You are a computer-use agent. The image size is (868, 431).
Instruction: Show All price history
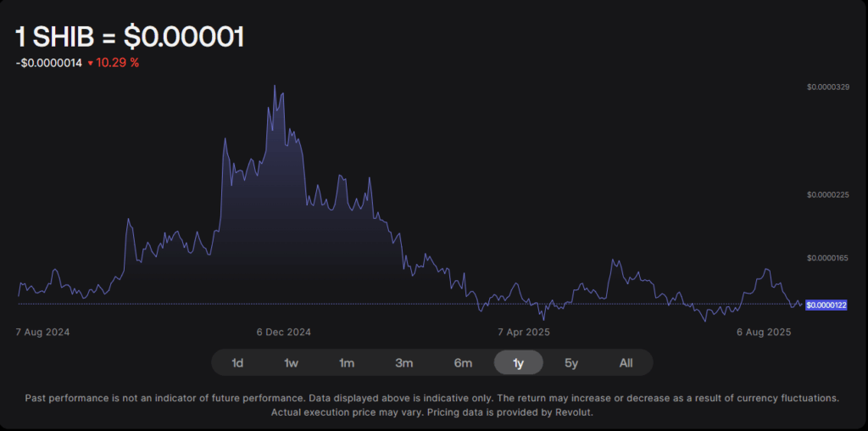click(x=626, y=363)
